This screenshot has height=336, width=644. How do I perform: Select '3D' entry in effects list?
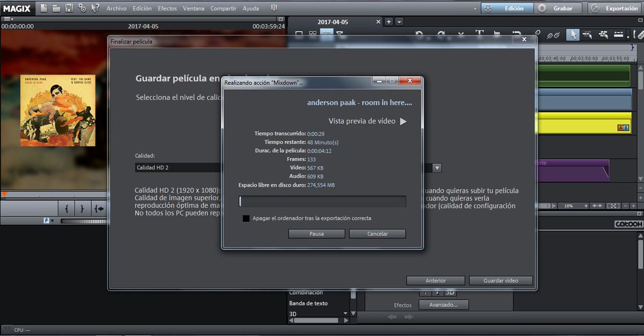[293, 313]
